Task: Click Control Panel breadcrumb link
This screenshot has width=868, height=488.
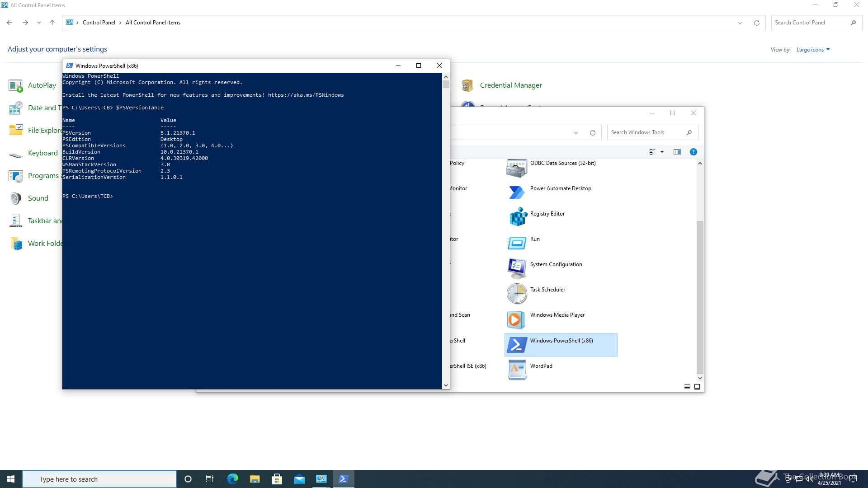Action: click(x=99, y=23)
